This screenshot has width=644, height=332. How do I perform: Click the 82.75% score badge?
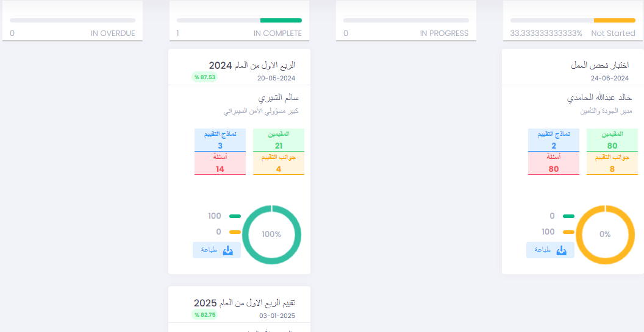(205, 315)
